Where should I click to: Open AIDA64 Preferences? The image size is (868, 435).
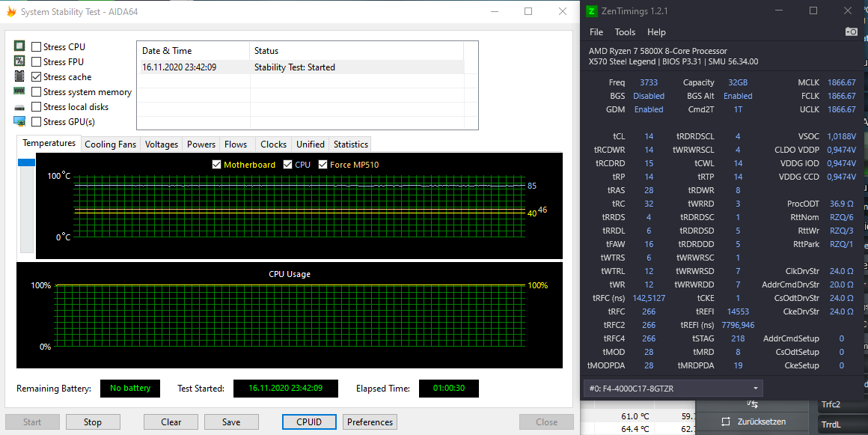[x=370, y=422]
